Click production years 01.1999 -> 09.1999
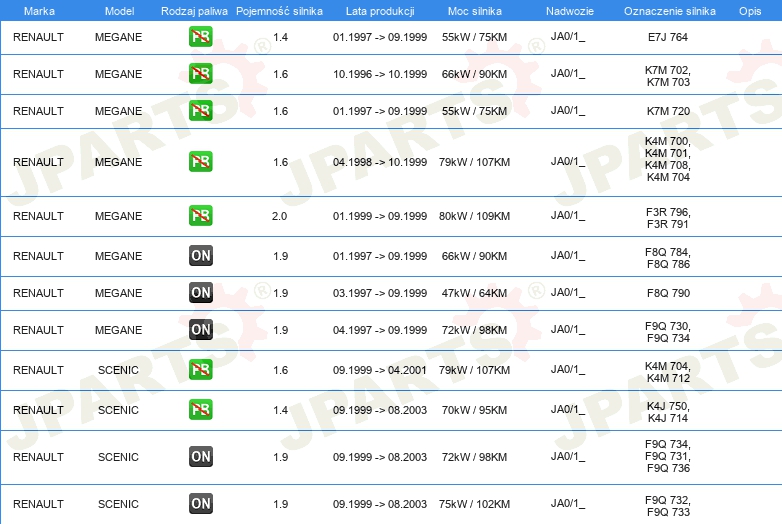The height and width of the screenshot is (524, 782). (380, 216)
